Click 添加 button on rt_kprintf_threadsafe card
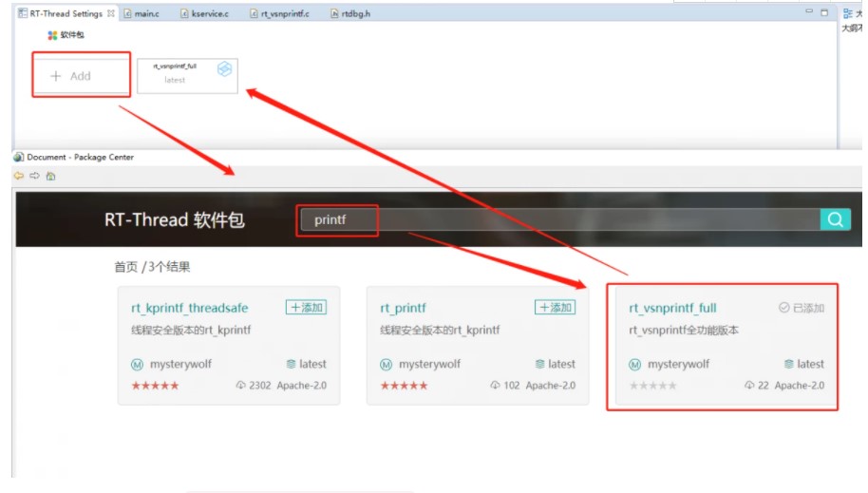The height and width of the screenshot is (493, 868). click(x=306, y=308)
